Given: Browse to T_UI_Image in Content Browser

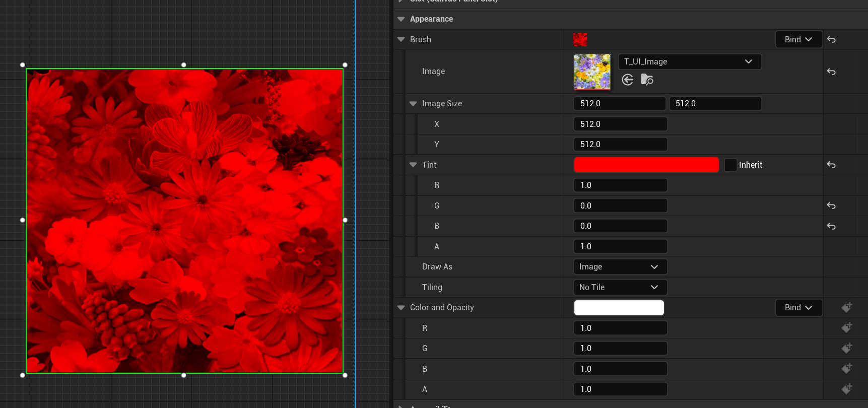Looking at the screenshot, I should (647, 80).
